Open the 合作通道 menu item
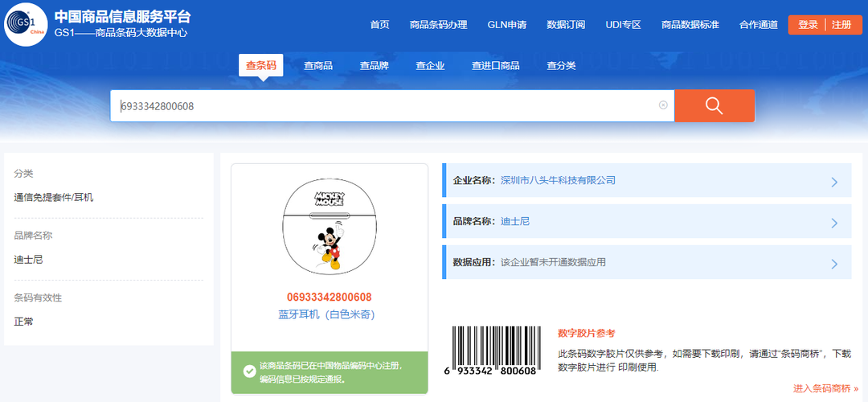 point(759,25)
